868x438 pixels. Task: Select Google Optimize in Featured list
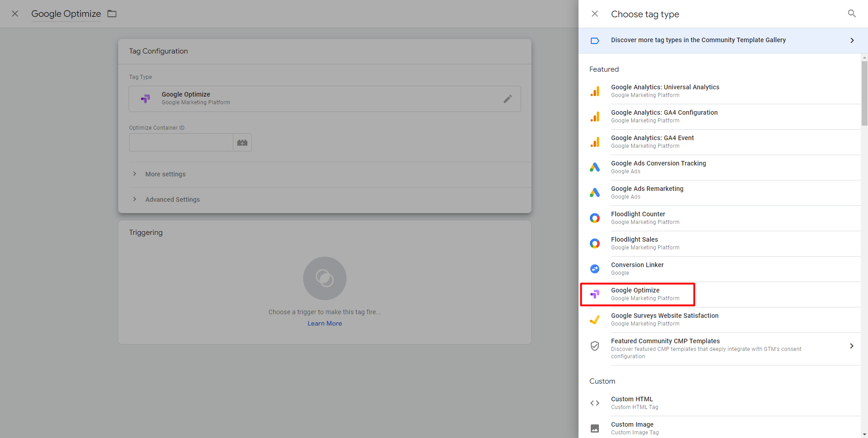click(719, 294)
